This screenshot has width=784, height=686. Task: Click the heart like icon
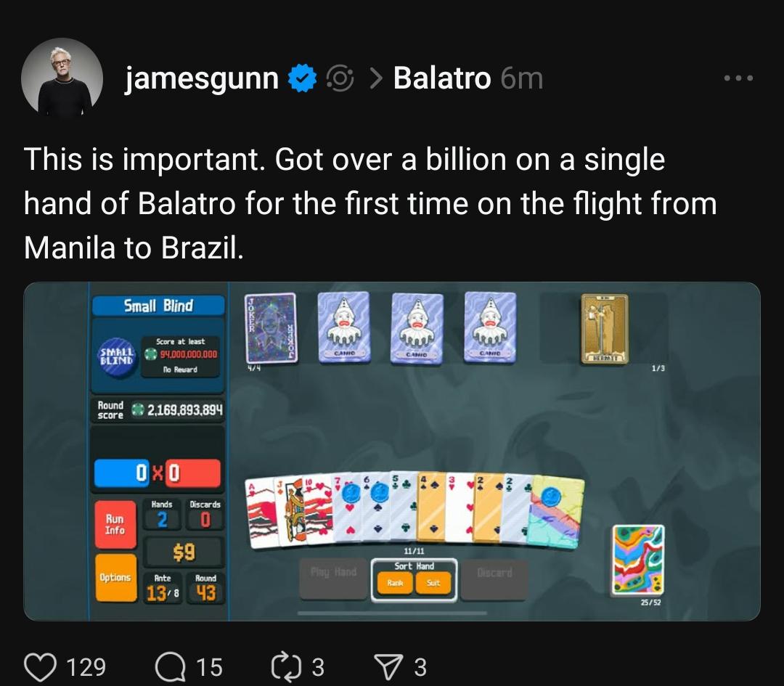pyautogui.click(x=41, y=668)
